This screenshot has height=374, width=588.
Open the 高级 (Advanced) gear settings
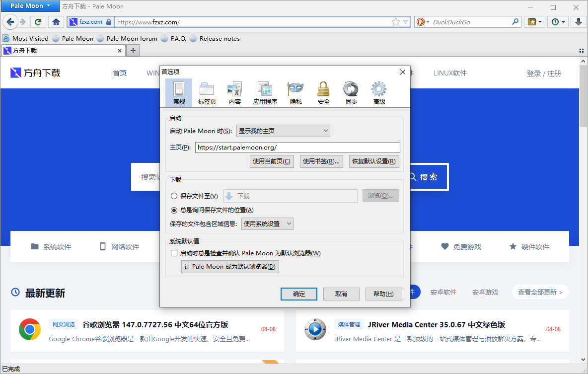(379, 92)
